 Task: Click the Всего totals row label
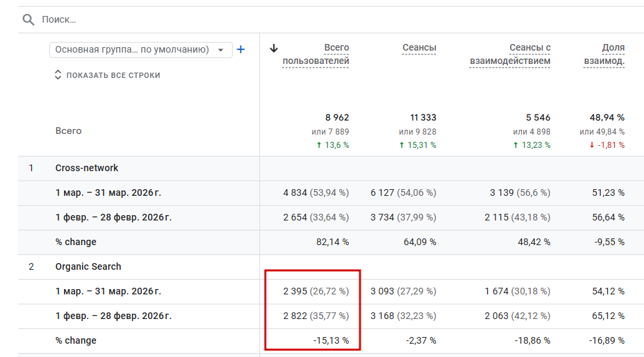[69, 131]
